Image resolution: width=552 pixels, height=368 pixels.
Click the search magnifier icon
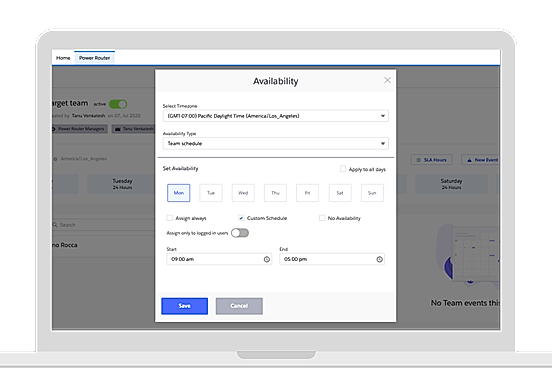pos(55,225)
